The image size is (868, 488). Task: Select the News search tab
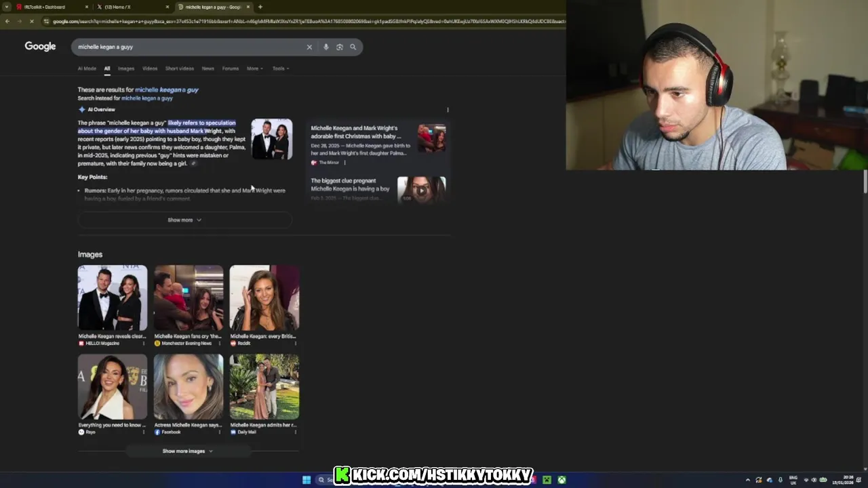point(208,68)
